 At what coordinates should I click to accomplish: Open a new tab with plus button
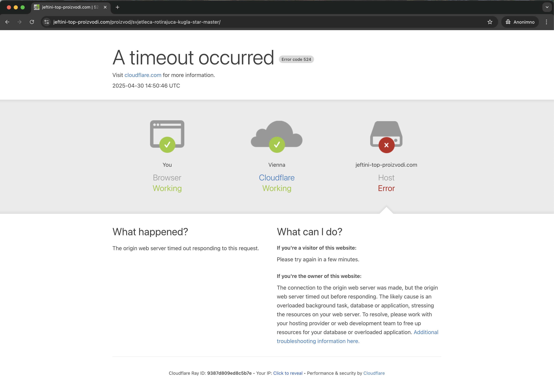point(118,7)
